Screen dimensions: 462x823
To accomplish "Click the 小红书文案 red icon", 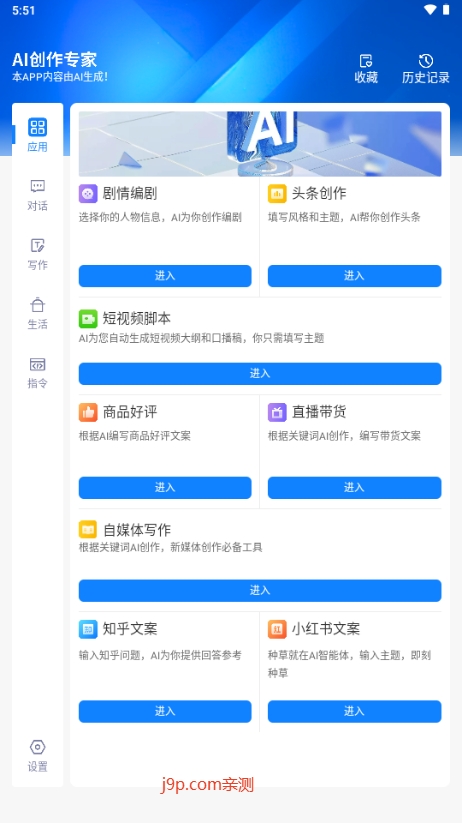I will (277, 629).
